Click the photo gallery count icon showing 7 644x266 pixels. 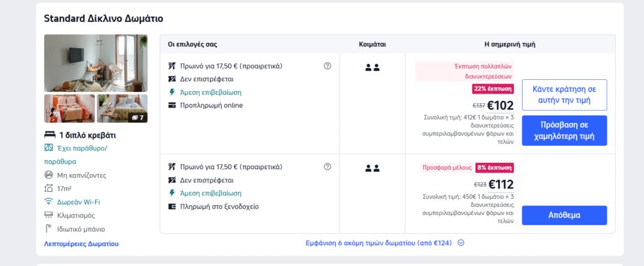[136, 118]
